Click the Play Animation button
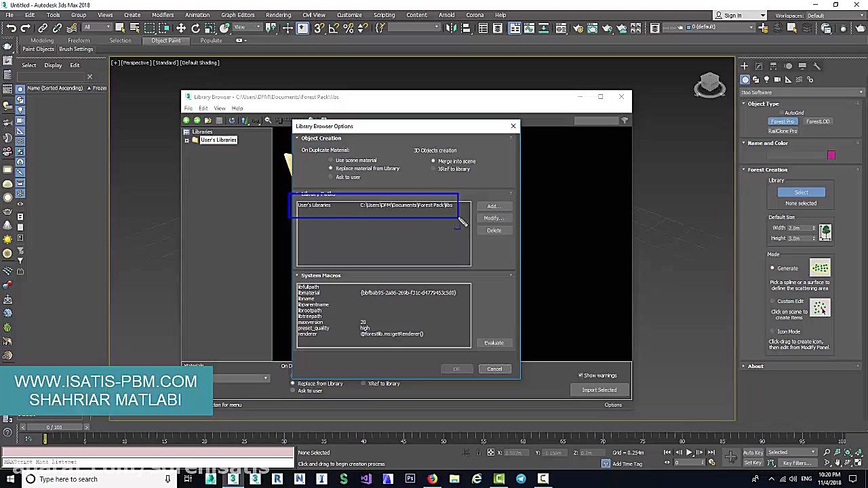868x488 pixels. point(689,452)
